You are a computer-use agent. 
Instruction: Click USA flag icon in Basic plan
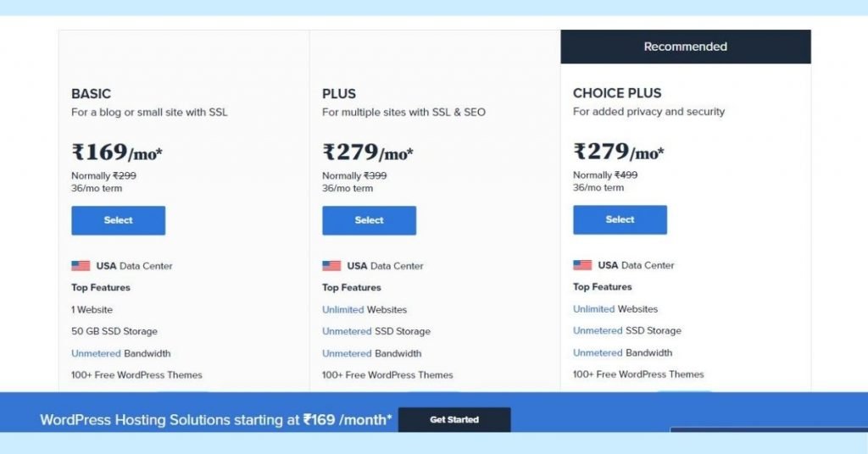click(81, 266)
